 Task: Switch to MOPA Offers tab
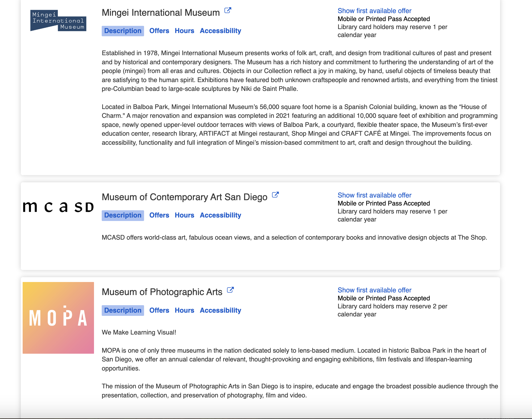pyautogui.click(x=159, y=311)
